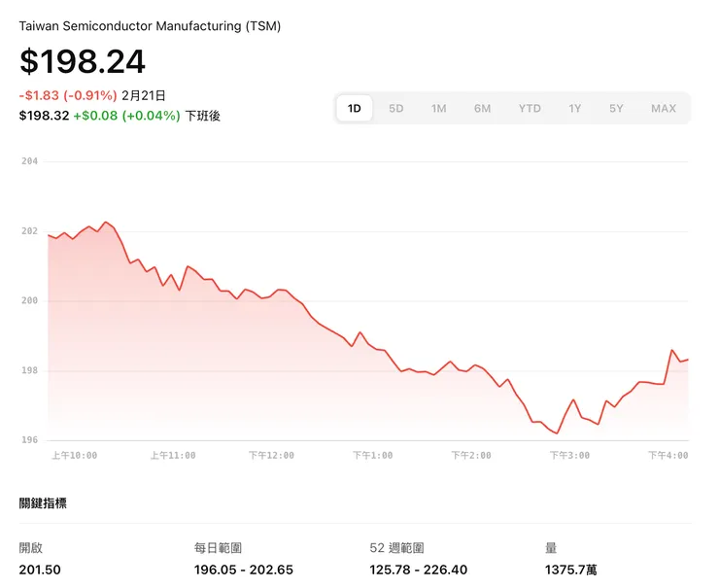Open the 5Y chart range
Image resolution: width=719 pixels, height=588 pixels.
[x=617, y=109]
